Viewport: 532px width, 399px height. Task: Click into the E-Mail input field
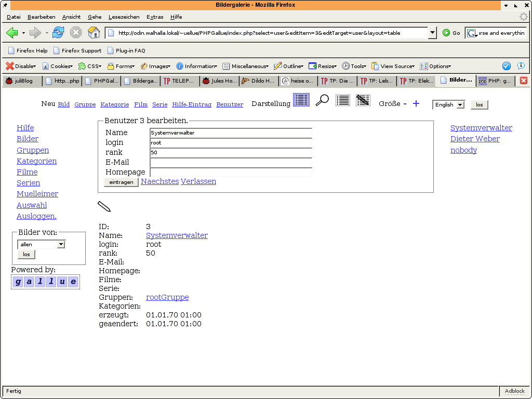pyautogui.click(x=231, y=163)
